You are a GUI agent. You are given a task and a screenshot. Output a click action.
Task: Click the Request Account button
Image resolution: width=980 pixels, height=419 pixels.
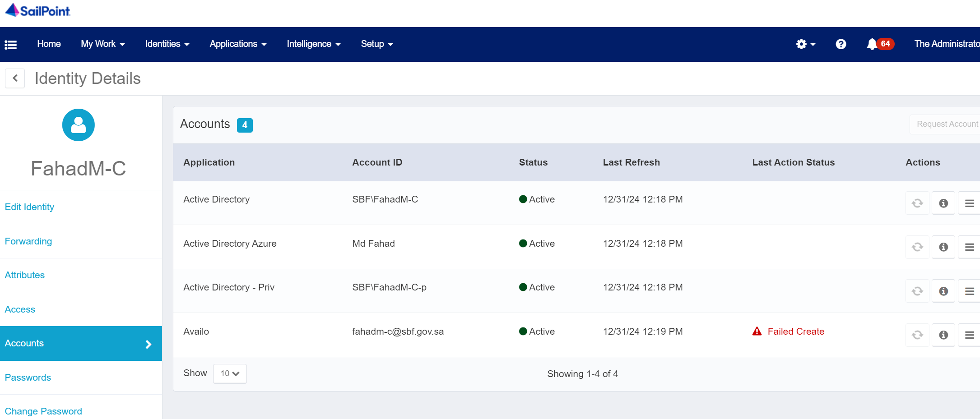[947, 124]
